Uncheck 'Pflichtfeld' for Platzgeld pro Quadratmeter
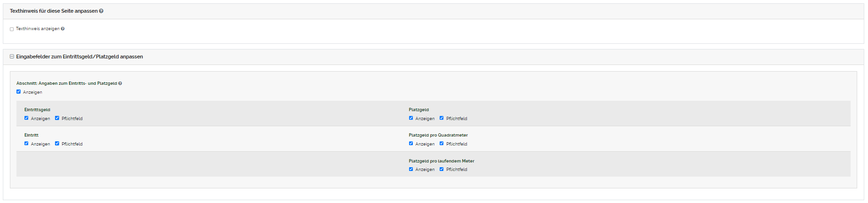 [x=442, y=144]
